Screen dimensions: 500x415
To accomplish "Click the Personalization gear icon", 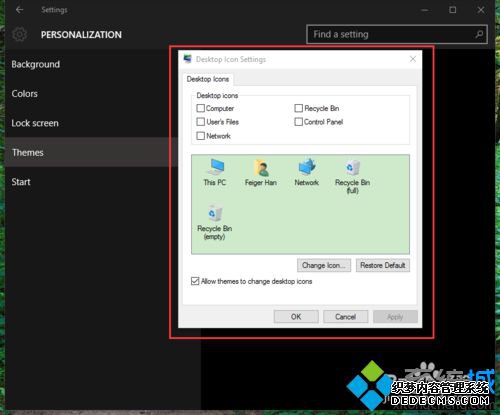I will tap(19, 34).
